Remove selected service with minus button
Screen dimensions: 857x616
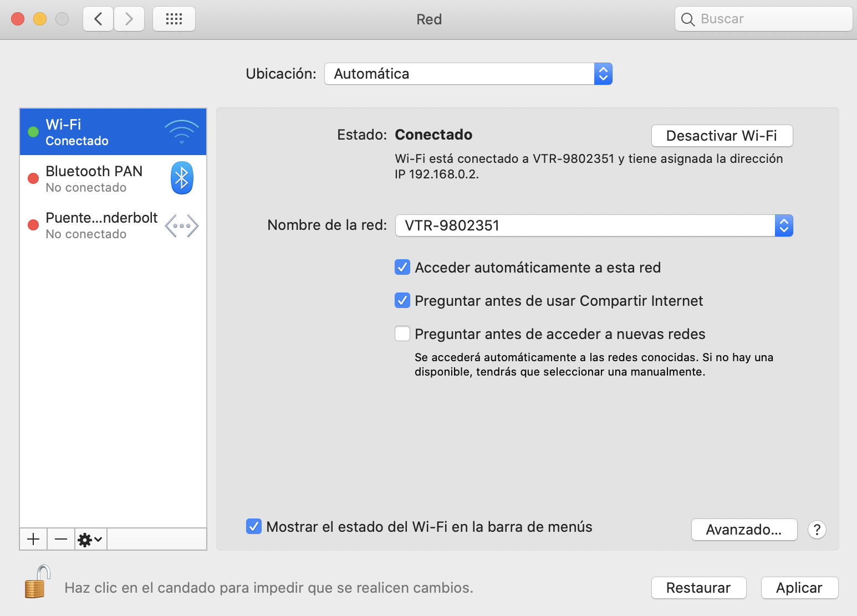point(61,539)
